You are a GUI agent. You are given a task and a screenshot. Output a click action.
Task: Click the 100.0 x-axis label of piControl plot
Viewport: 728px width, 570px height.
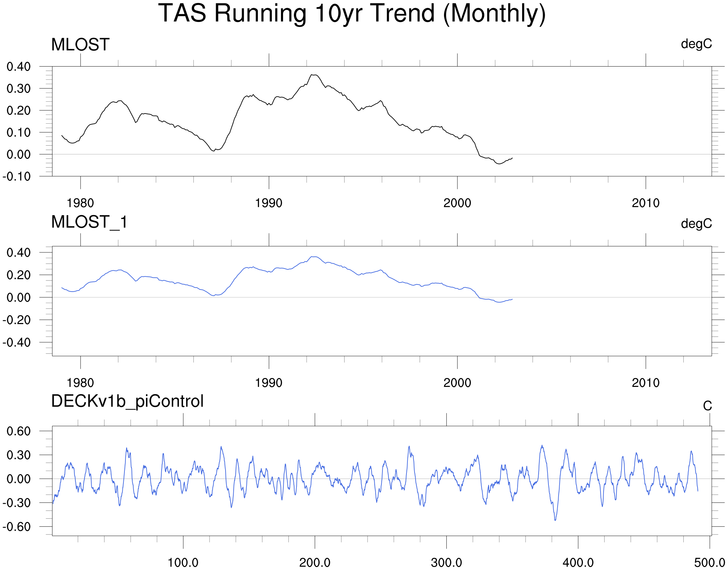[183, 563]
